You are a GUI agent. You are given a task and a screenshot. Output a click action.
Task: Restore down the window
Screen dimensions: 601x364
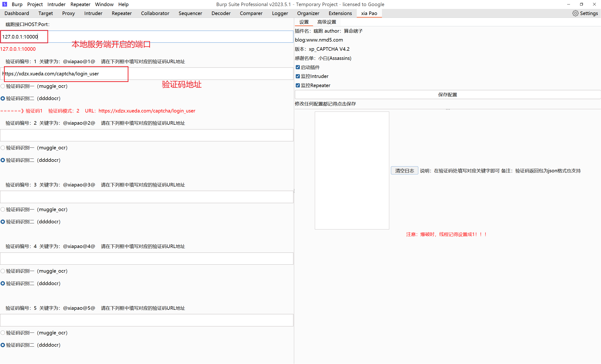pyautogui.click(x=581, y=4)
